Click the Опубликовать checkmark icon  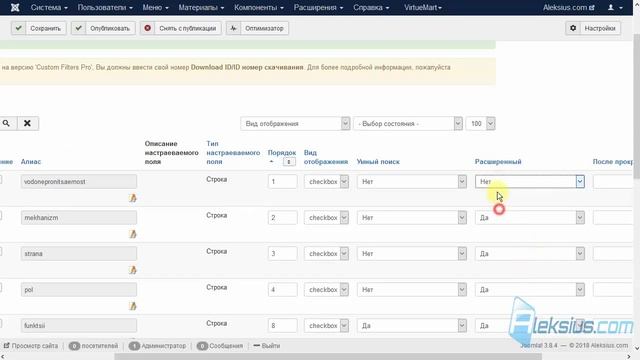pos(78,28)
